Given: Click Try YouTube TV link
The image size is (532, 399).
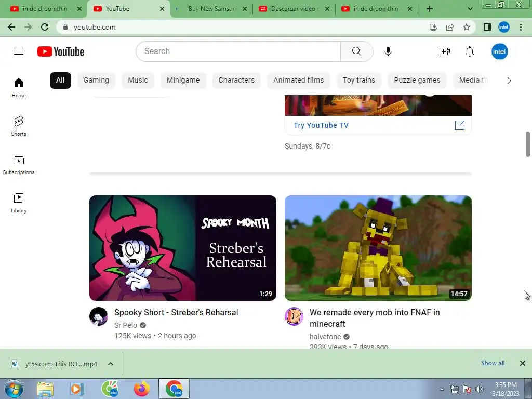Looking at the screenshot, I should tap(321, 125).
